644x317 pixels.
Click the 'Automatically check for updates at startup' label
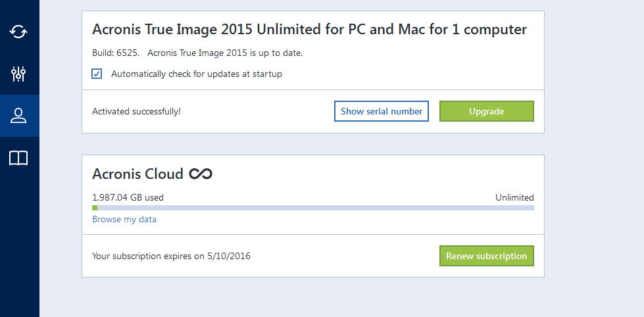pos(196,74)
